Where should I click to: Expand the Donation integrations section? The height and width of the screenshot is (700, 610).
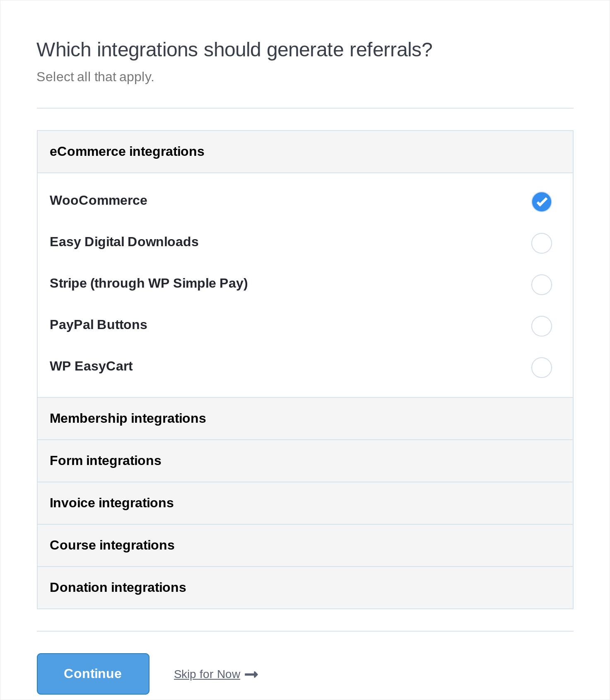[x=118, y=588]
